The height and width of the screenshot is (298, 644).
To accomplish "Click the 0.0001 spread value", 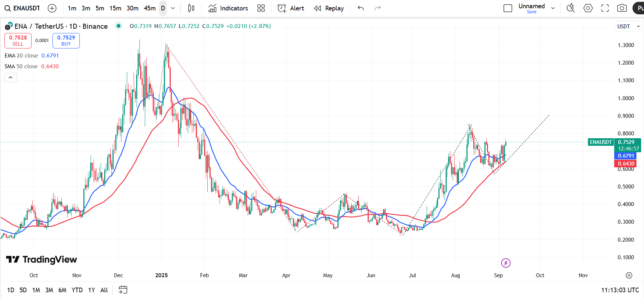I will [x=42, y=41].
